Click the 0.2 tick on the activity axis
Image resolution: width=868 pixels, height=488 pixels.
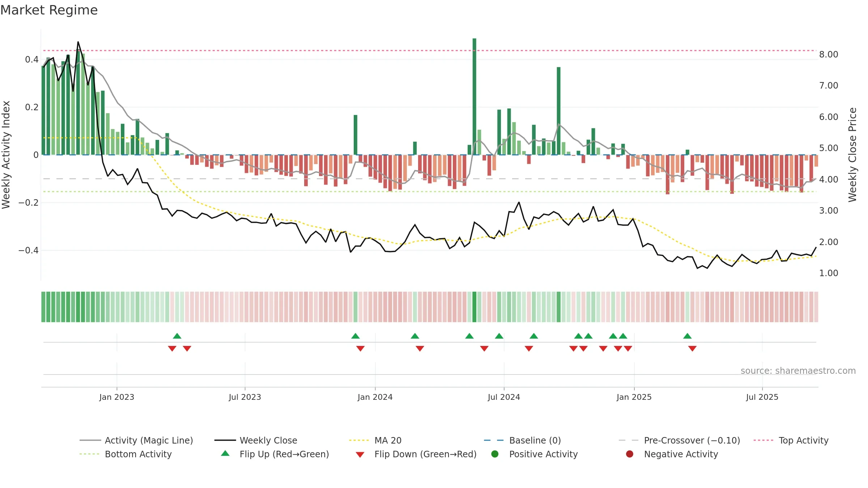32,107
